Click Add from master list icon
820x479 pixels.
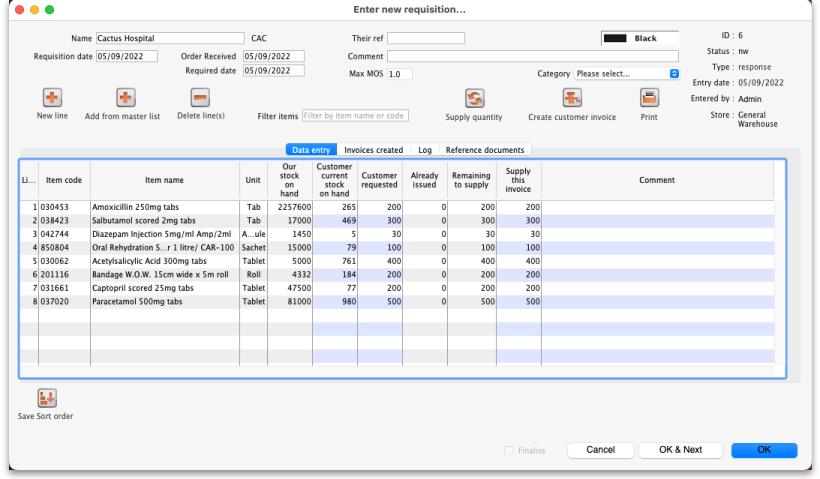click(x=125, y=98)
